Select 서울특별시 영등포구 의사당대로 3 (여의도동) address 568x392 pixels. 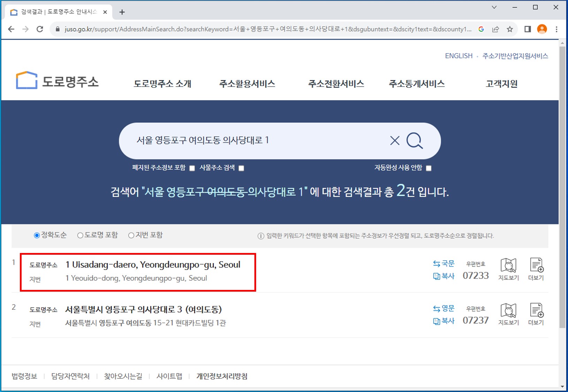pyautogui.click(x=144, y=309)
